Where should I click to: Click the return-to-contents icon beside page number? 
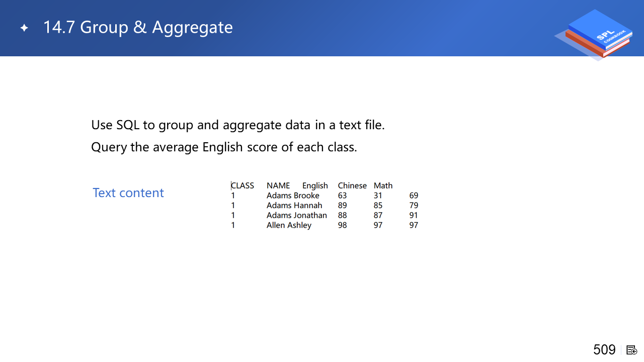pos(632,350)
